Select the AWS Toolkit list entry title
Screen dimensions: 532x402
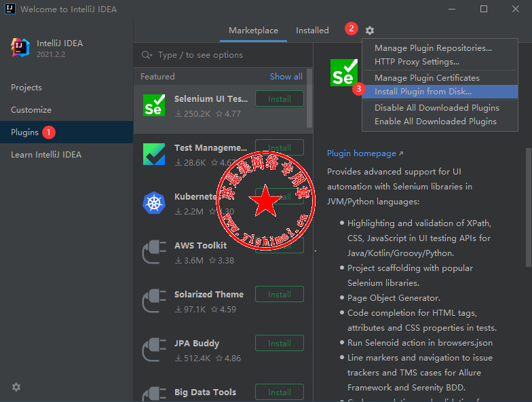201,246
